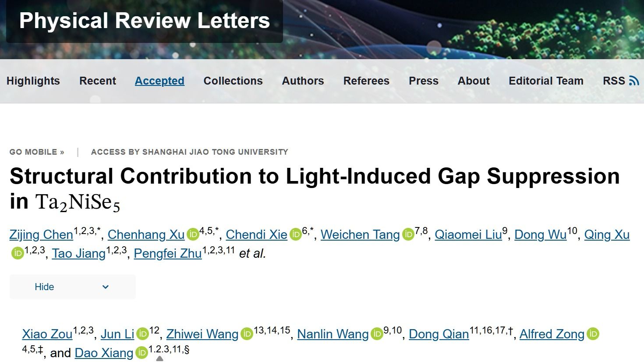Open Qing Xu's ORCID iD icon
The height and width of the screenshot is (362, 644).
click(x=18, y=253)
